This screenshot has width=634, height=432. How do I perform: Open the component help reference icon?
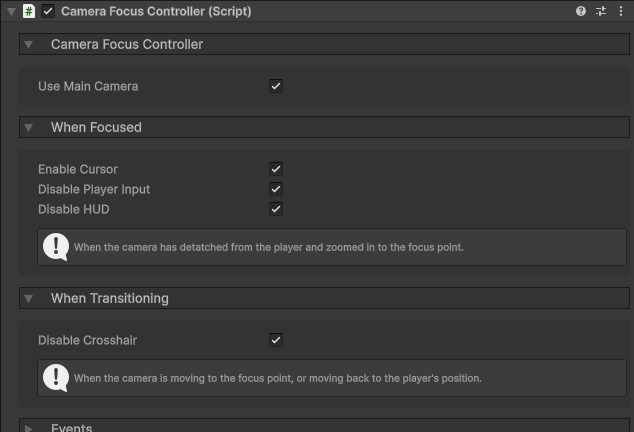tap(581, 11)
